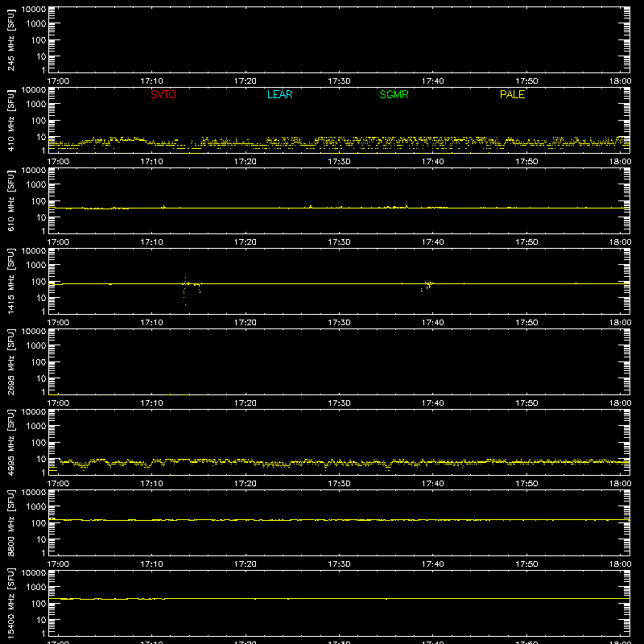Click the 10 y-axis label of the 15400 MHz panel

pos(41,620)
